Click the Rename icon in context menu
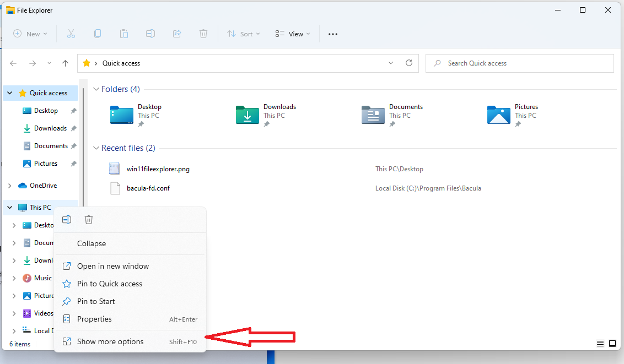 click(x=67, y=220)
